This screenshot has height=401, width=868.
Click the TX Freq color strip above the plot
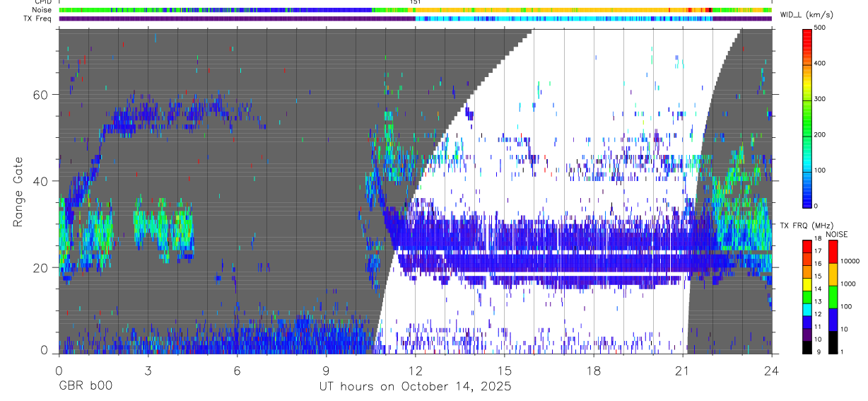coord(415,18)
